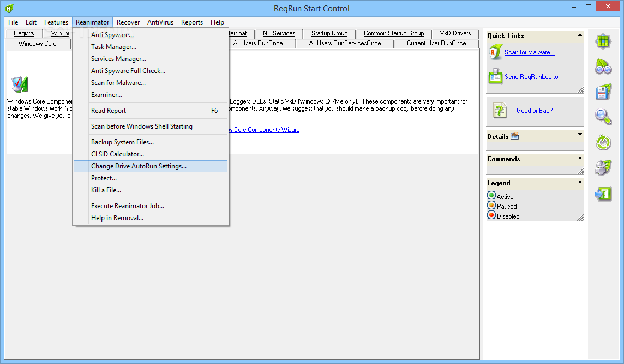Open the File menu
The height and width of the screenshot is (364, 624).
13,22
